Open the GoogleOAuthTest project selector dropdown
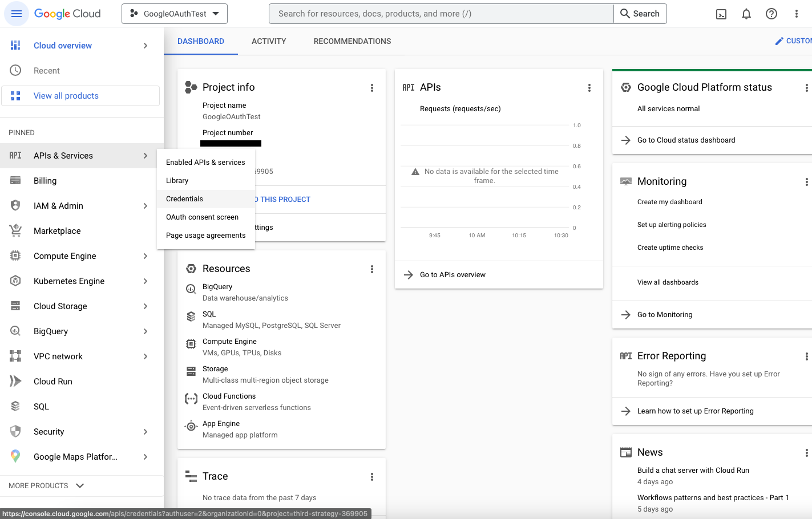812x519 pixels. (x=175, y=14)
